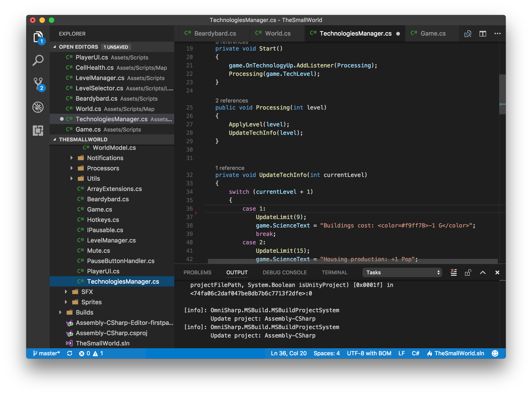Change indentation via Spaces: 4
532x396 pixels.
coord(326,353)
